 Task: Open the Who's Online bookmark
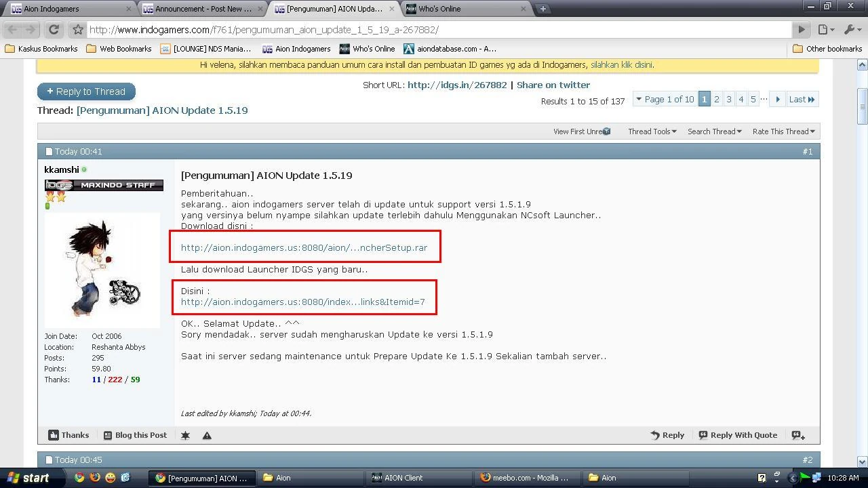pyautogui.click(x=367, y=49)
